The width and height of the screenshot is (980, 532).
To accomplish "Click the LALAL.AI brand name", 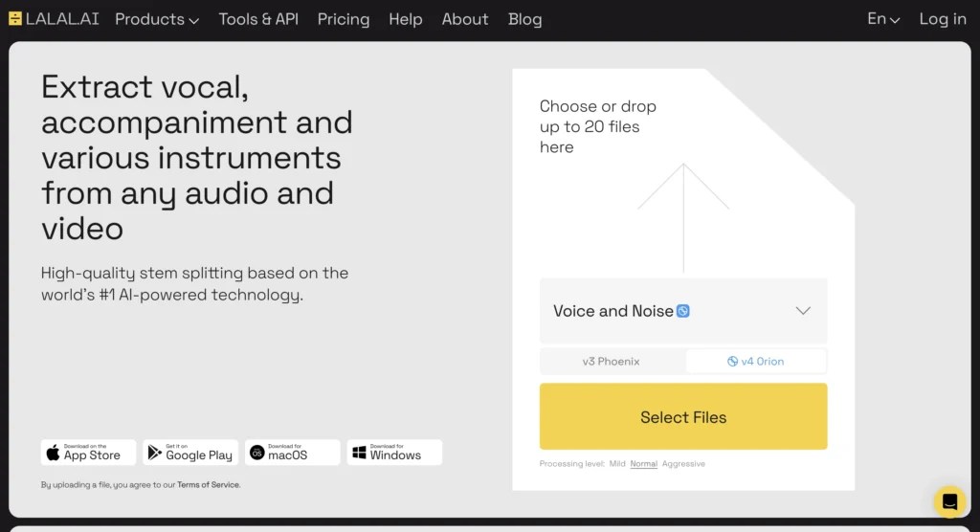I will (x=62, y=19).
